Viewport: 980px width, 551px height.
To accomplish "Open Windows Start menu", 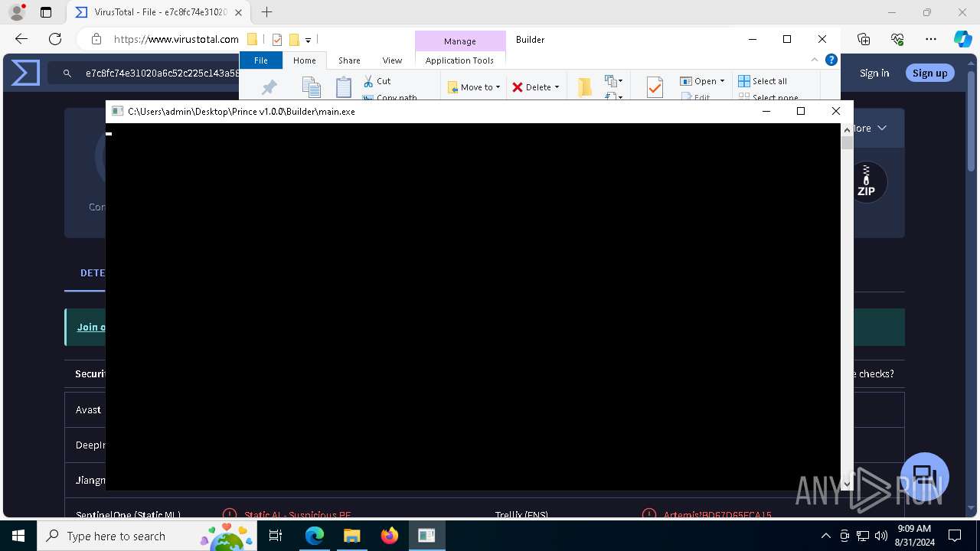I will pos(18,536).
